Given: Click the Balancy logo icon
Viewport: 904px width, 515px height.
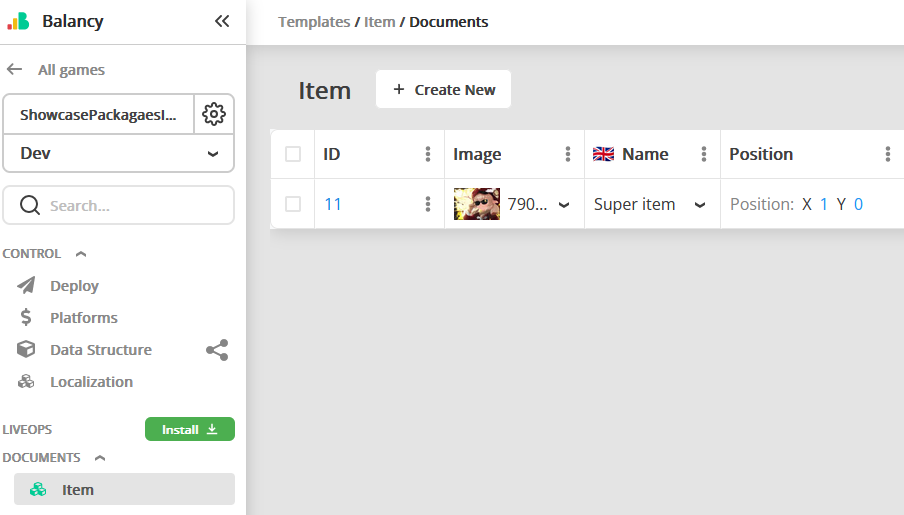Looking at the screenshot, I should [x=19, y=21].
